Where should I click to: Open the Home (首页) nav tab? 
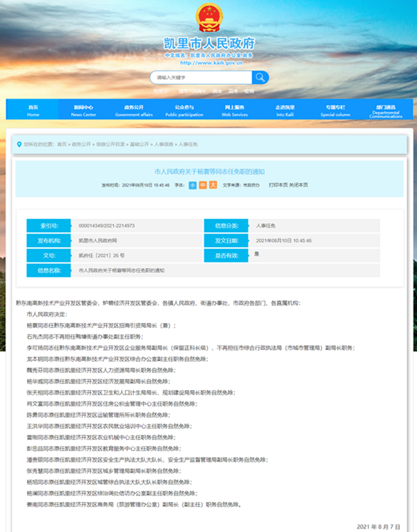(33, 110)
